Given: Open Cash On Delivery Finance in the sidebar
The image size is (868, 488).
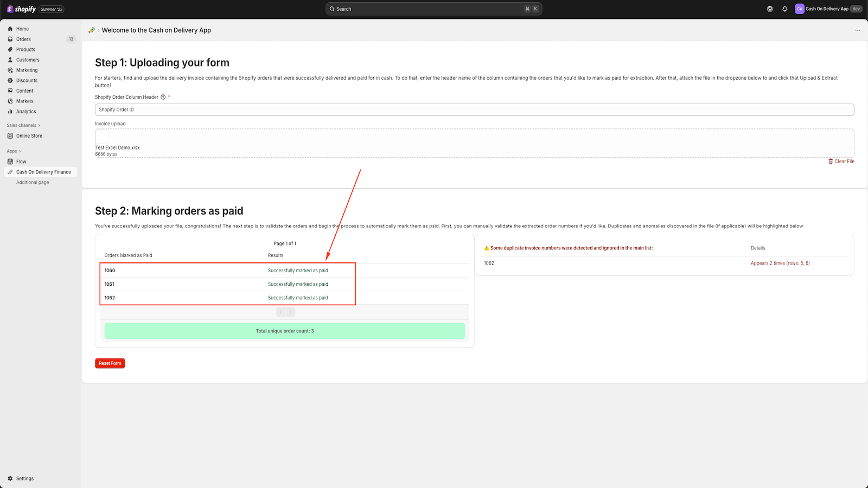Looking at the screenshot, I should (41, 172).
